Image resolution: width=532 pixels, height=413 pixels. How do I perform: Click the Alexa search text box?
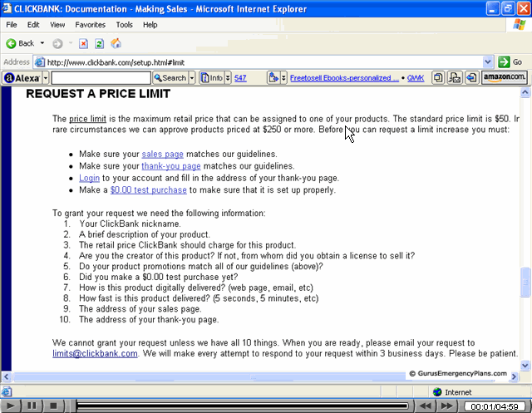tap(101, 78)
